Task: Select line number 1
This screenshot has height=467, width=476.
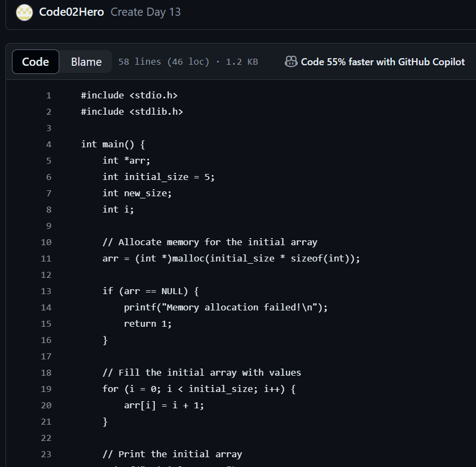Action: pos(48,96)
